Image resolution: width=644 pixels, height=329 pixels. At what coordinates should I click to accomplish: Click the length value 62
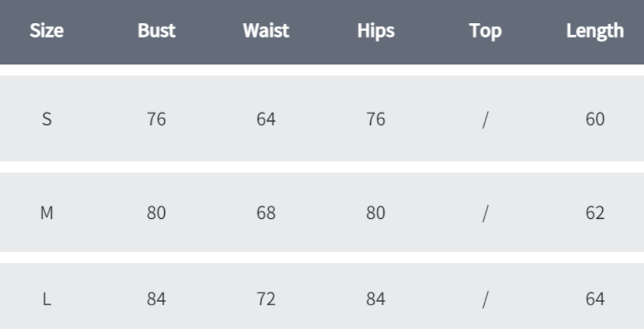point(595,213)
